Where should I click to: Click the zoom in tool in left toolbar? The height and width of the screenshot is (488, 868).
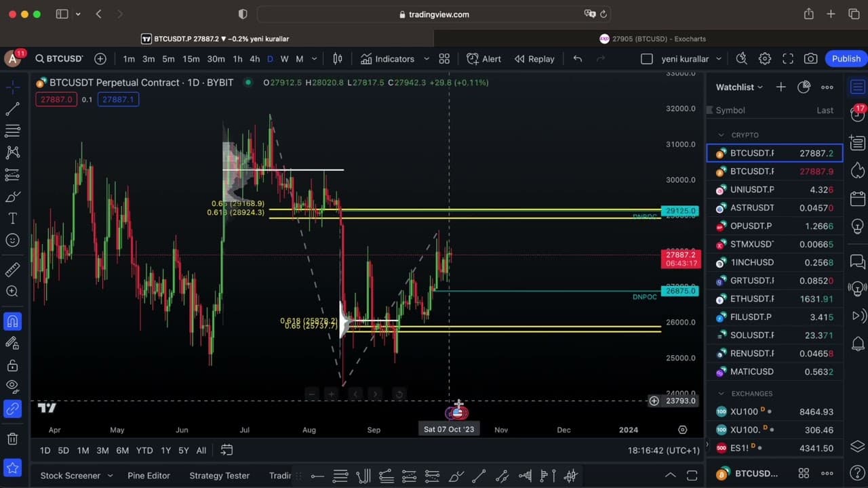[x=12, y=291]
